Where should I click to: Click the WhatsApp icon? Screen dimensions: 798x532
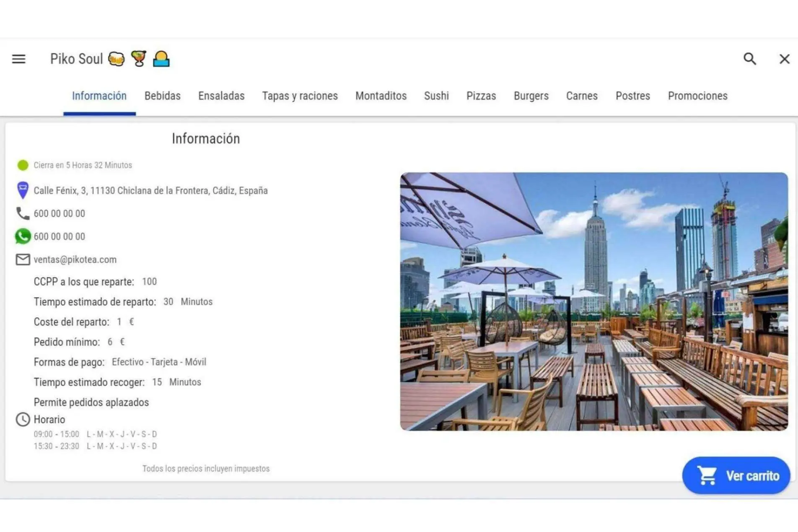23,236
